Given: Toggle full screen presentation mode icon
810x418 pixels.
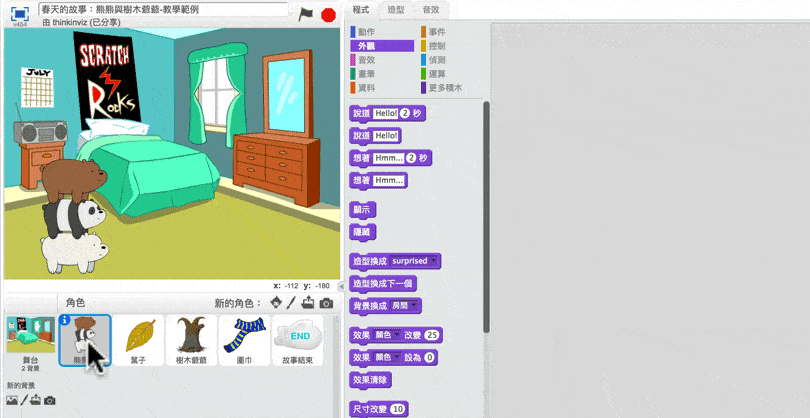Looking at the screenshot, I should point(20,14).
